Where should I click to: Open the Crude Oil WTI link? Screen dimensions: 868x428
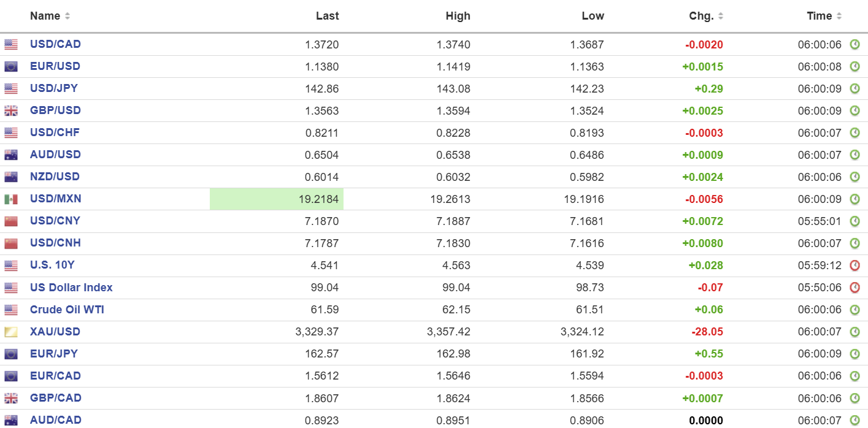click(x=67, y=310)
